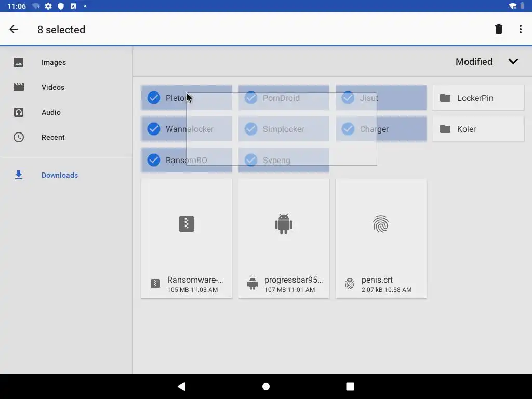Uncheck the Jisut folder
Screen dimensions: 532x399
pos(348,98)
